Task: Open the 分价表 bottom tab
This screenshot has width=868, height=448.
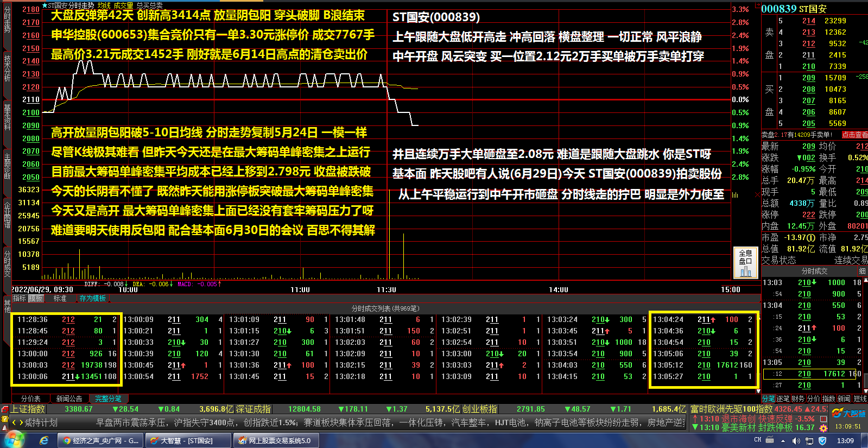Action: click(30, 399)
